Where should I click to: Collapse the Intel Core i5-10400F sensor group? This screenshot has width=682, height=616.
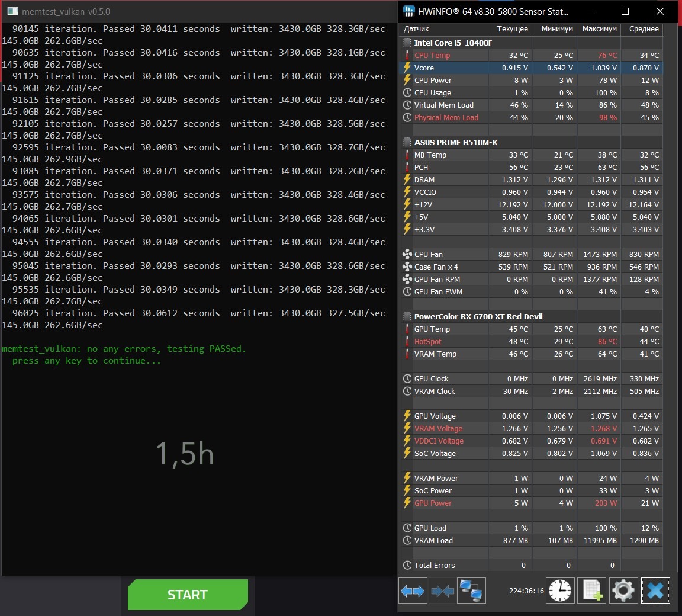[x=407, y=43]
